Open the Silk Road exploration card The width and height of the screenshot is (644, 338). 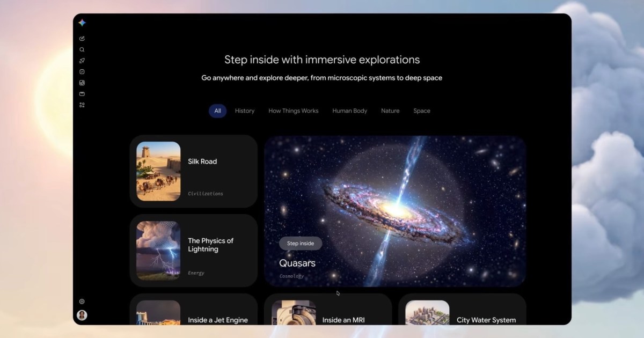tap(194, 171)
